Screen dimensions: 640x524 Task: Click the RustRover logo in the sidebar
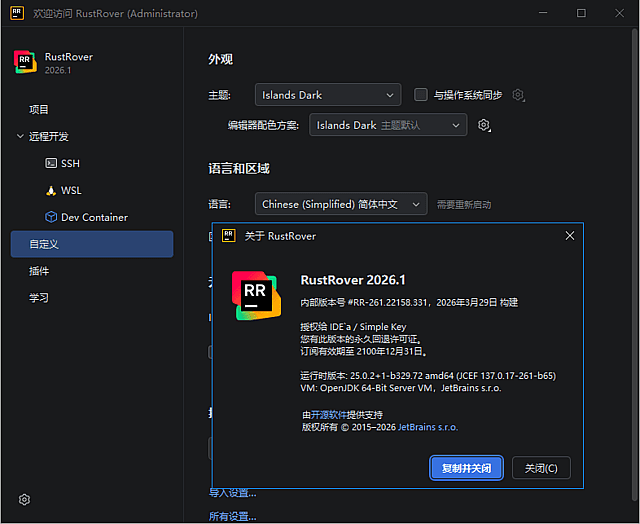(x=25, y=63)
